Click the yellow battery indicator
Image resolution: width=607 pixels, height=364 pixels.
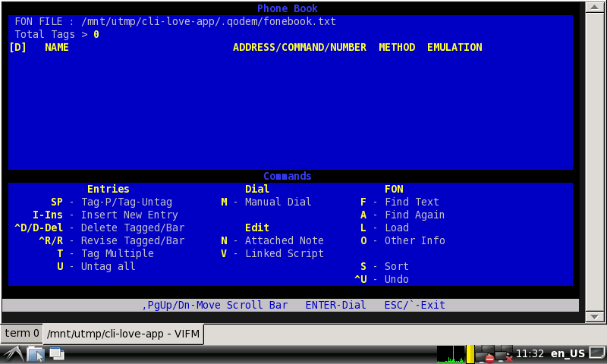[x=470, y=354]
